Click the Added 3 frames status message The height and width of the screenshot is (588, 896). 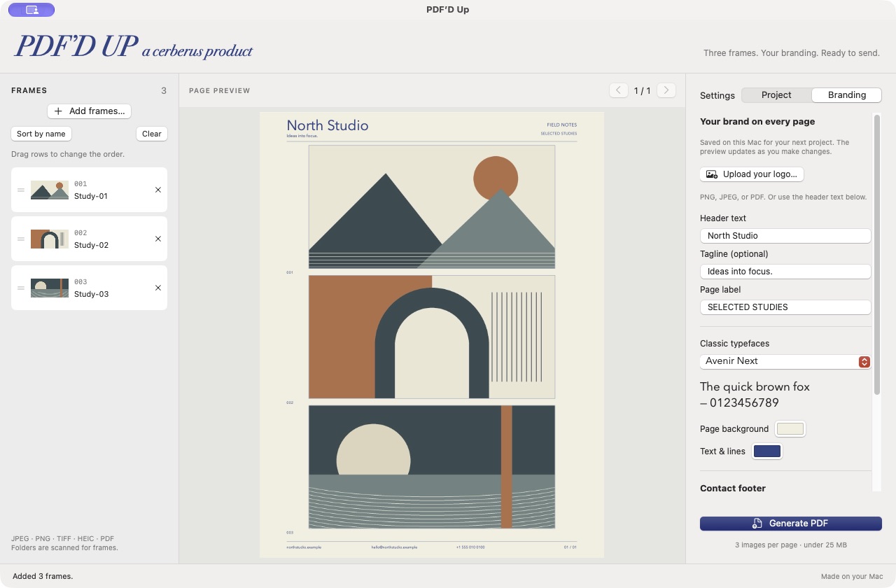tap(43, 576)
